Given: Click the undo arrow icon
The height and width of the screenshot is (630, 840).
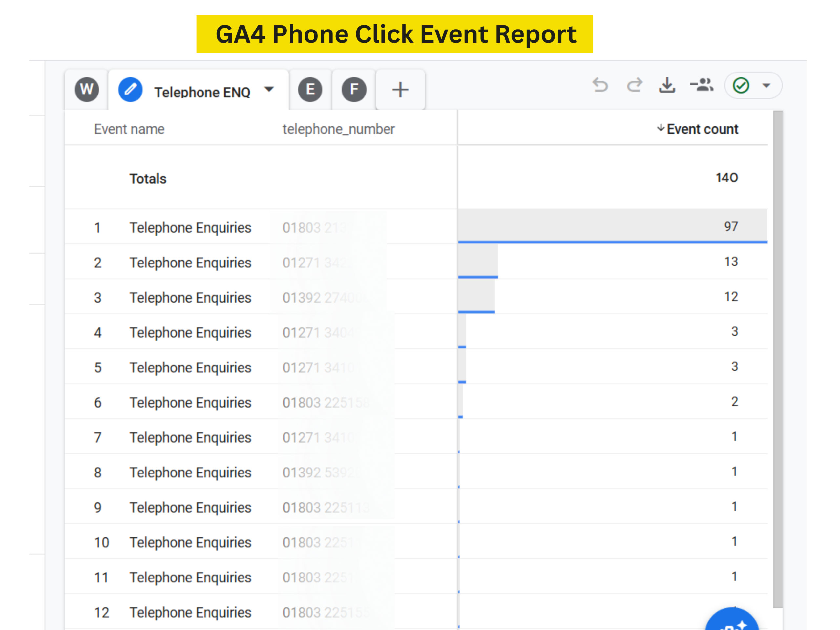Looking at the screenshot, I should click(600, 85).
